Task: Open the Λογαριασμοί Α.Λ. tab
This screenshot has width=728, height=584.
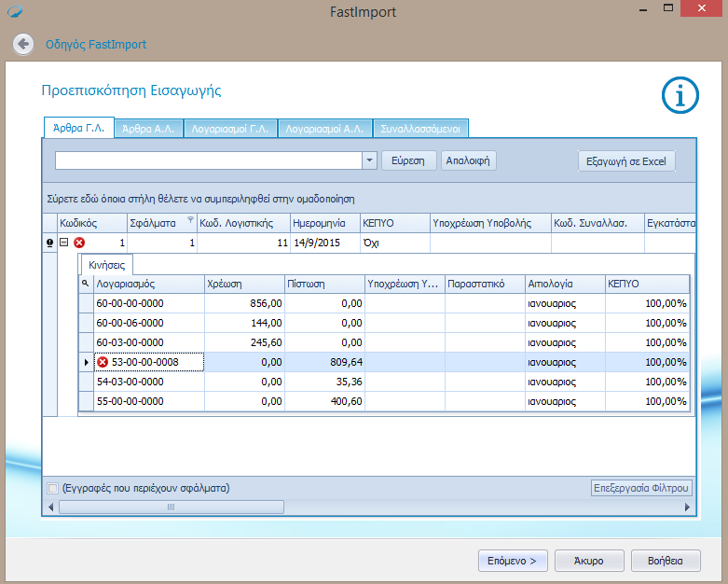Action: point(324,129)
